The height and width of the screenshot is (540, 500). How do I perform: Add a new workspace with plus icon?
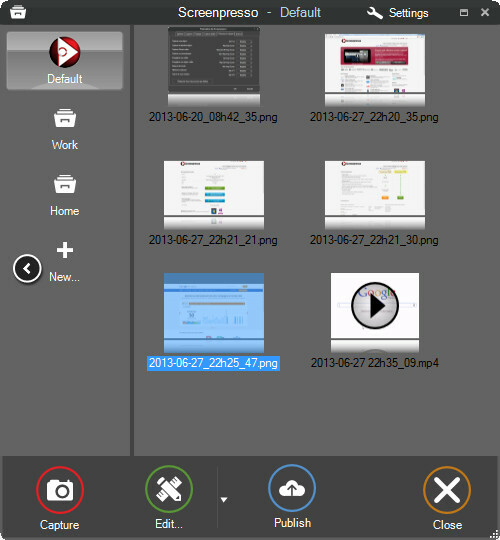(x=65, y=250)
